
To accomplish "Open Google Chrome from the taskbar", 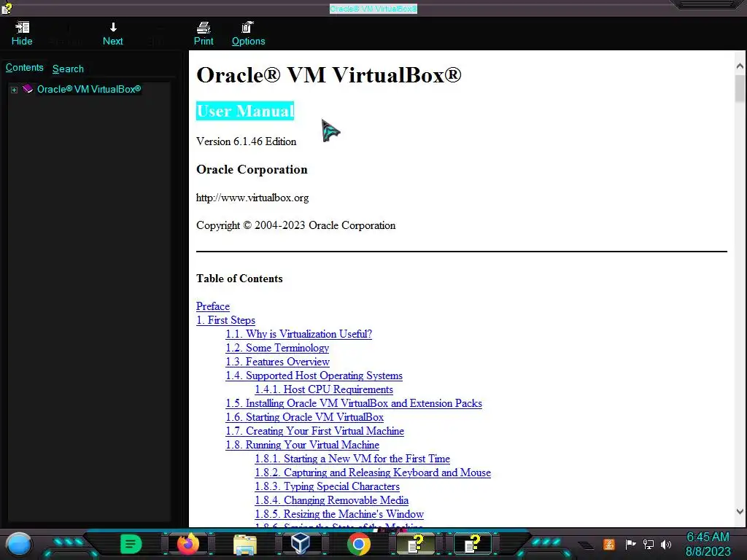I will (359, 544).
